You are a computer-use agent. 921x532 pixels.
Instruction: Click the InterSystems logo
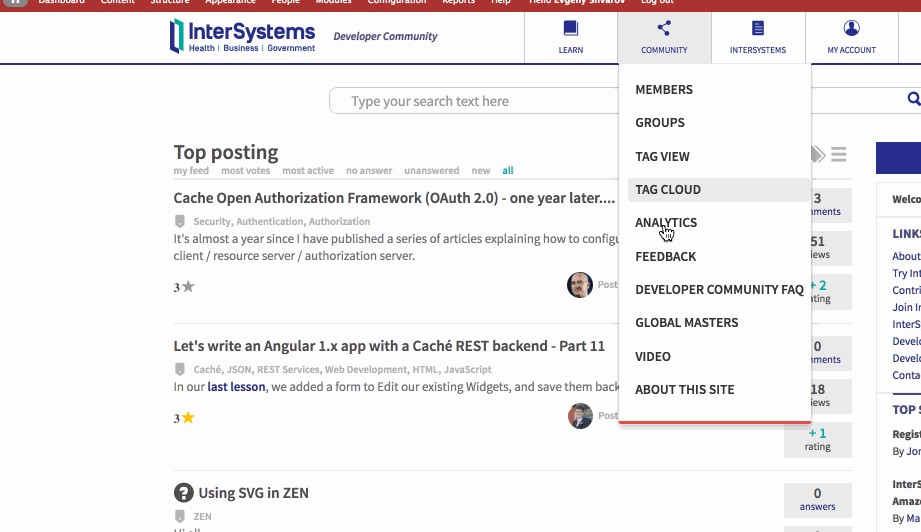pos(243,36)
